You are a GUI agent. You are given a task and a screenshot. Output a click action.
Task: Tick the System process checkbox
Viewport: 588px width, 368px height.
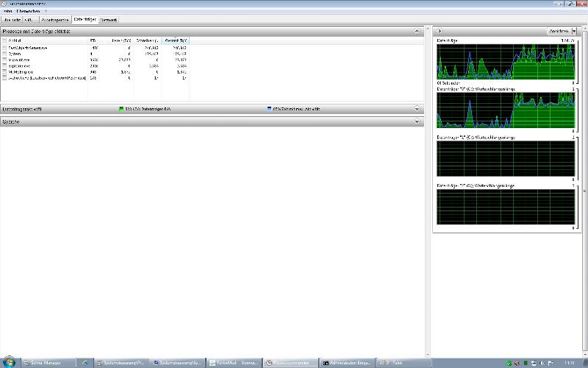4,54
